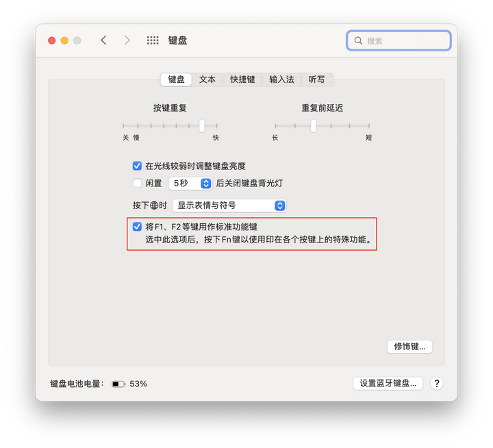The image size is (493, 448).
Task: Go forward with the right chevron arrow
Action: coord(127,40)
